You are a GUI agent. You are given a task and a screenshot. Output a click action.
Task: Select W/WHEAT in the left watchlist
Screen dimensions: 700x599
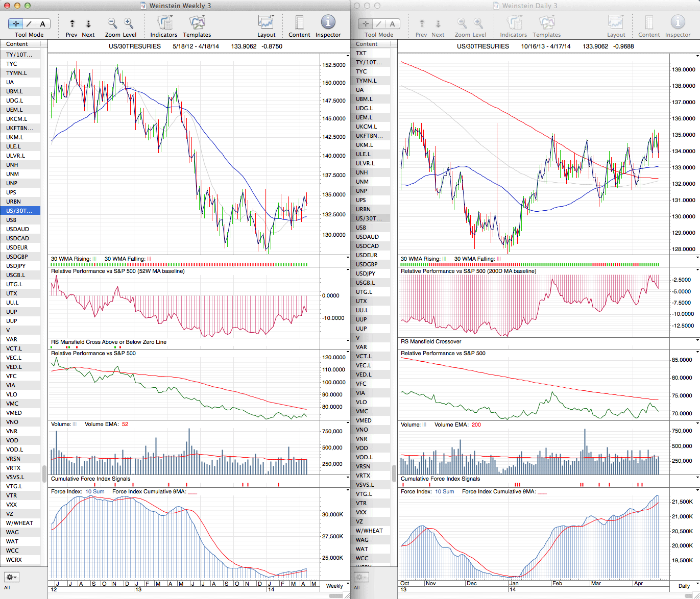pos(19,523)
